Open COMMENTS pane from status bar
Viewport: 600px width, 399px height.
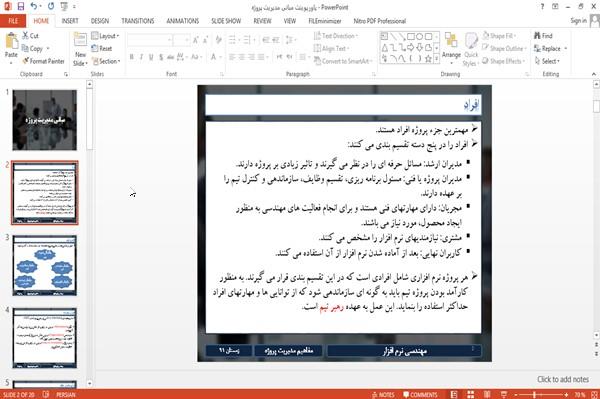(420, 394)
